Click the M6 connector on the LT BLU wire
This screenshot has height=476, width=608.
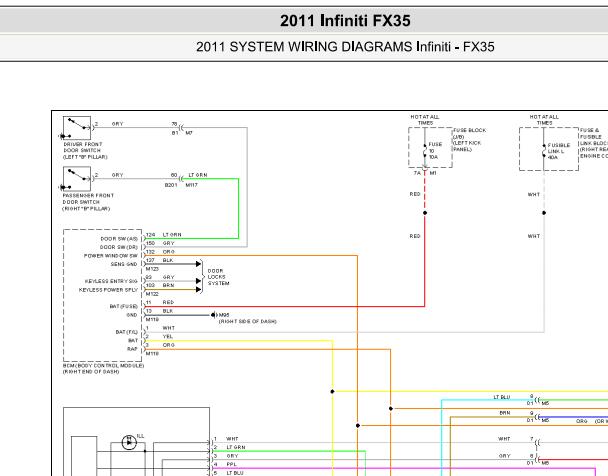tap(537, 400)
